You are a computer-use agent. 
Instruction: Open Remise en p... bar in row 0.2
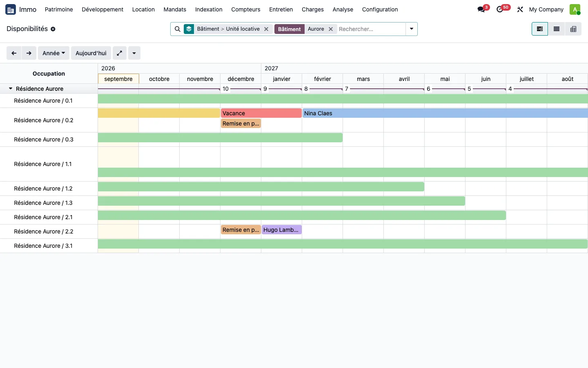coord(241,123)
